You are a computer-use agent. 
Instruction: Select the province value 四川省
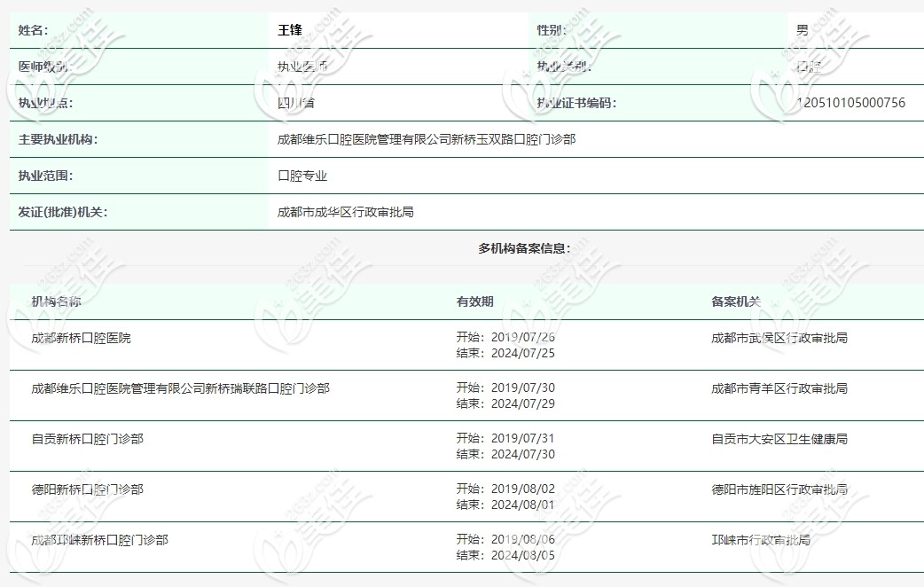click(291, 102)
